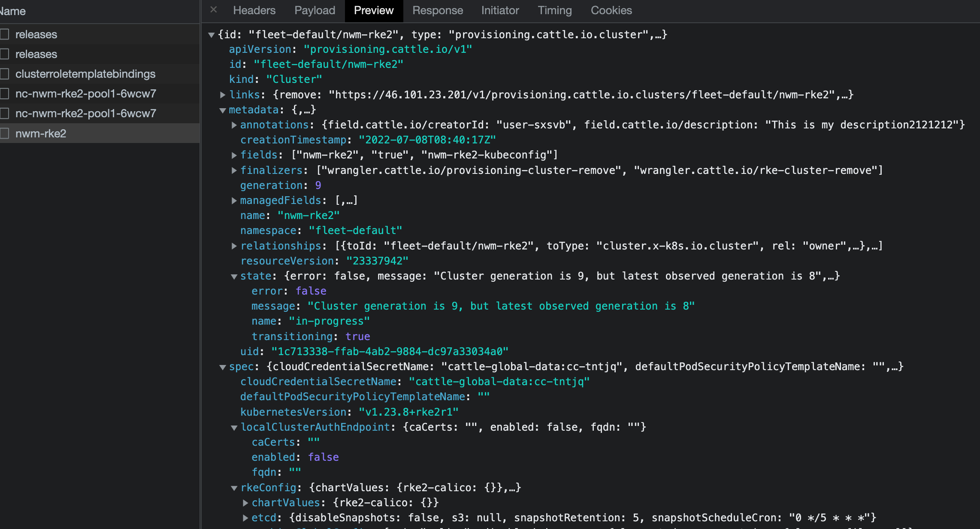The image size is (980, 529).
Task: Check the checkbox beside nwm-rke2
Action: tap(5, 133)
